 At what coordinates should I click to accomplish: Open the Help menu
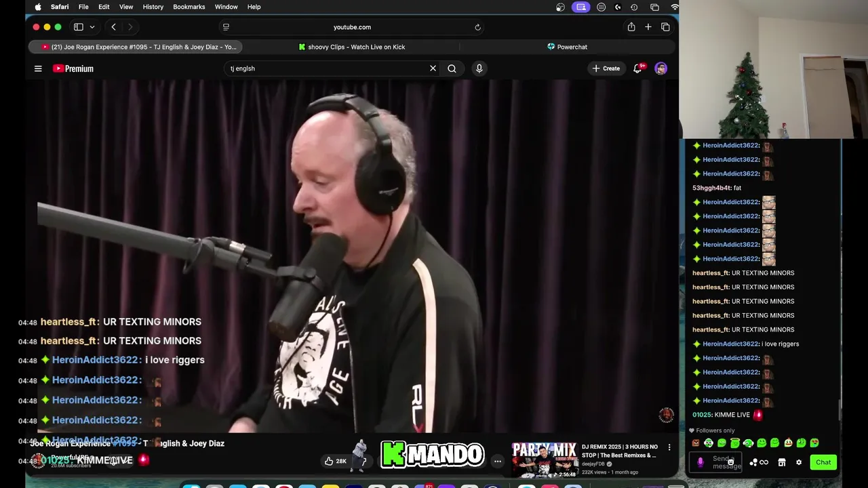[x=254, y=7]
